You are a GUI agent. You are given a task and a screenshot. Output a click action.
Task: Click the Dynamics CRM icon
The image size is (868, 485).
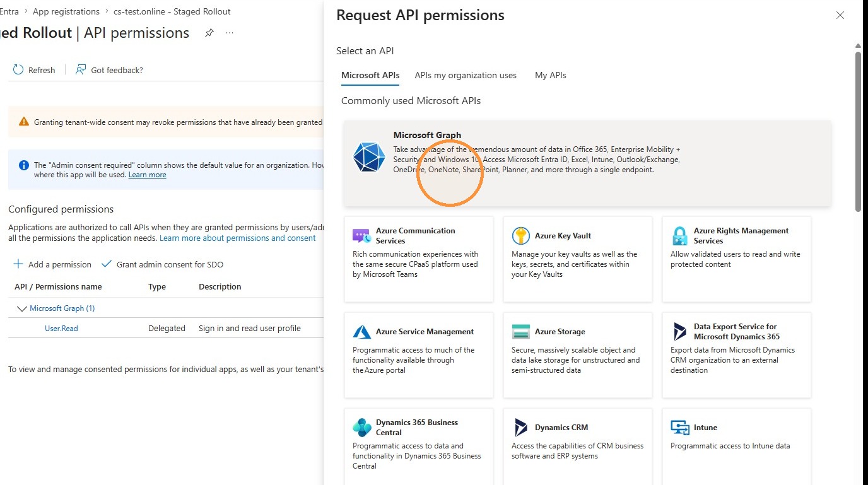520,428
